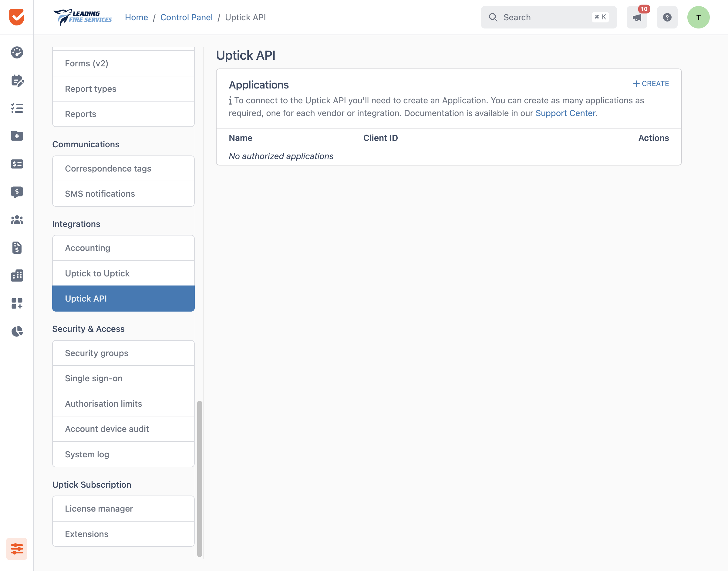The image size is (728, 571).
Task: Click the Client ID column header
Action: tap(380, 138)
